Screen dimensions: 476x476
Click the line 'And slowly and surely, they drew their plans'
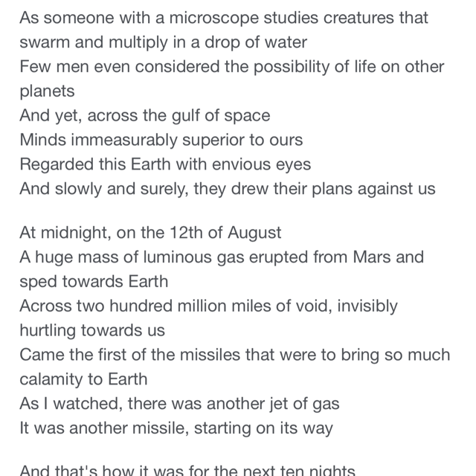tap(228, 189)
